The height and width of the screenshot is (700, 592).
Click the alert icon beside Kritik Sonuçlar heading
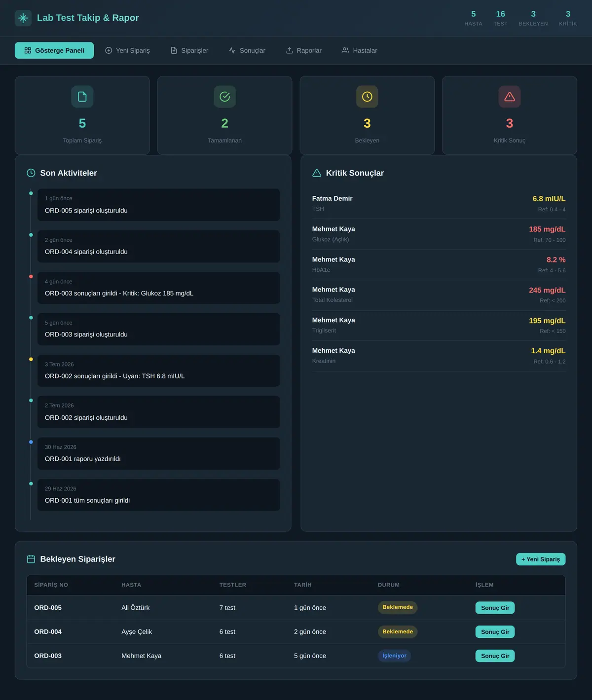317,173
